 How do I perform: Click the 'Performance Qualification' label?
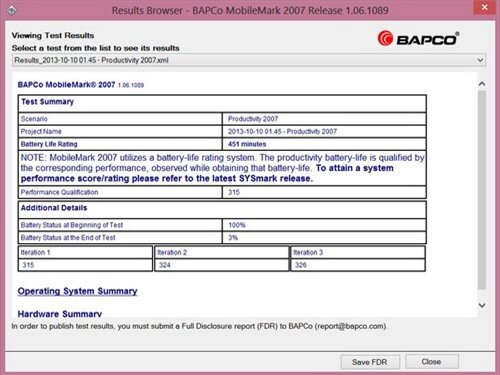click(59, 192)
